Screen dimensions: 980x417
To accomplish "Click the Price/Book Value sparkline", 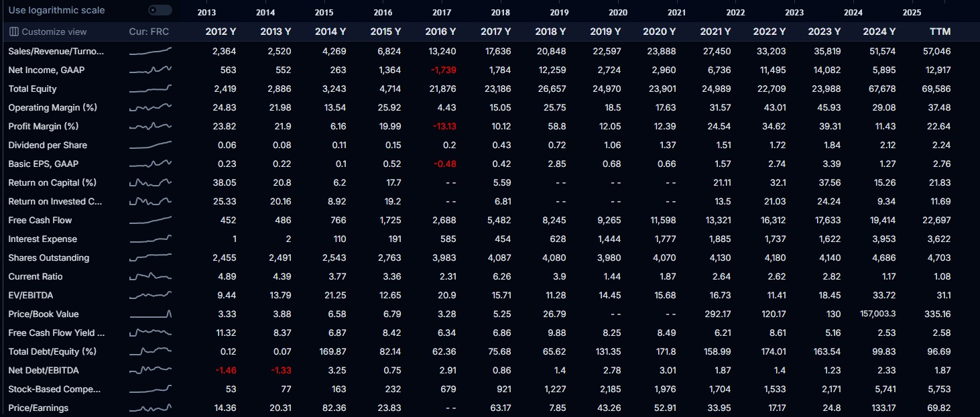I will [150, 314].
